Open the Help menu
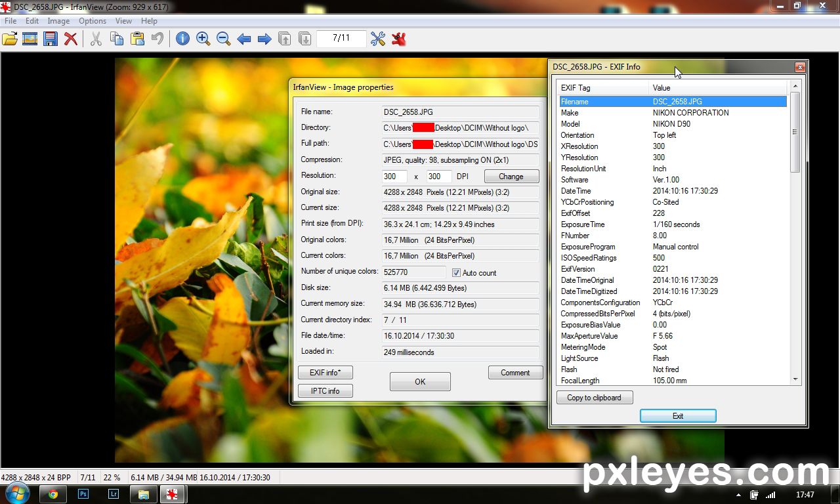This screenshot has height=504, width=840. 149,21
